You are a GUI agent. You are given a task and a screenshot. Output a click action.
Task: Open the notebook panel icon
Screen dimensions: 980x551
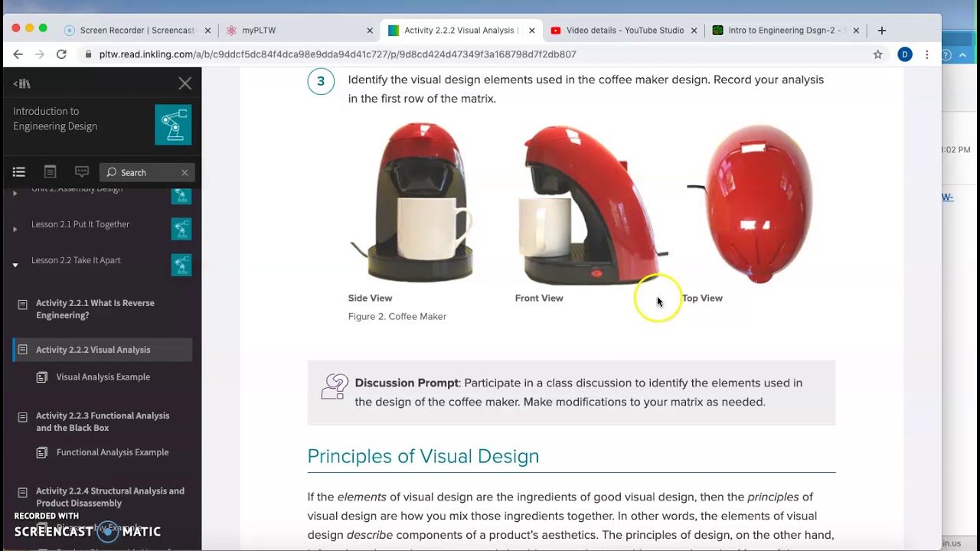click(50, 172)
